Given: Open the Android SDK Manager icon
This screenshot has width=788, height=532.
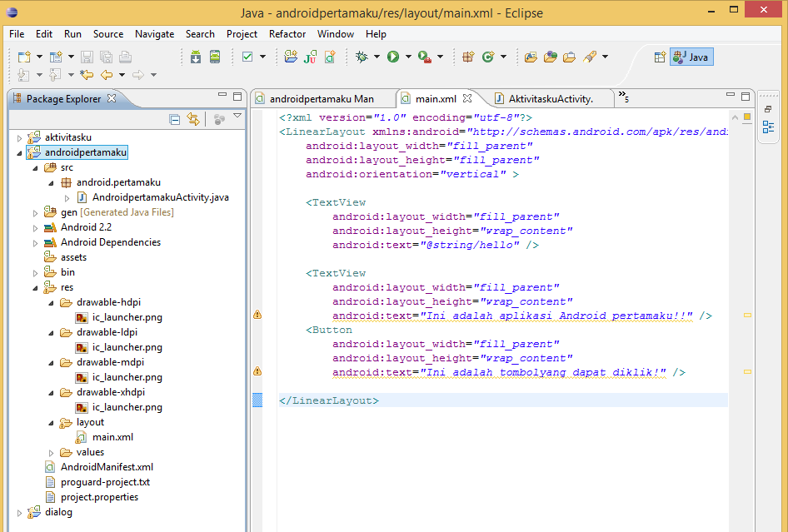Looking at the screenshot, I should [x=196, y=57].
